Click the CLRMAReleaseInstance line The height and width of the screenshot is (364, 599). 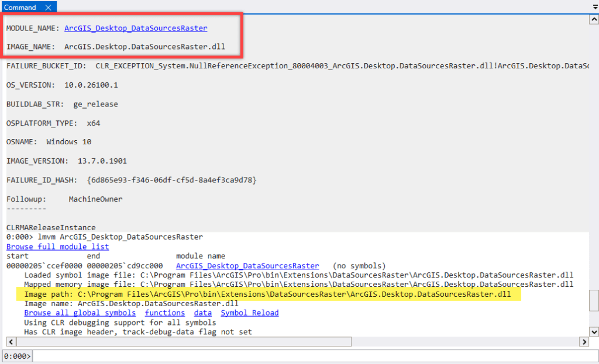51,227
